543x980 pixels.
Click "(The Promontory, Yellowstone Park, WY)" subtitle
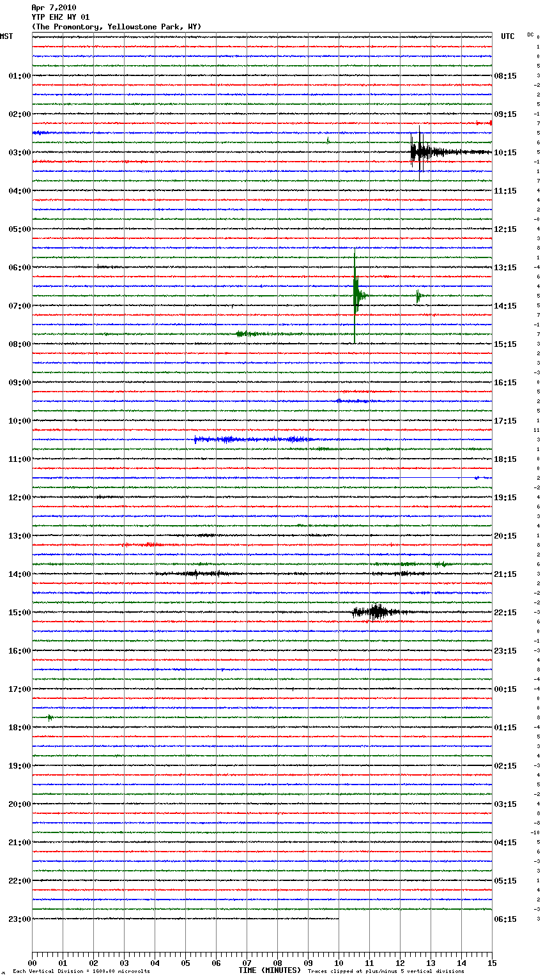click(116, 27)
